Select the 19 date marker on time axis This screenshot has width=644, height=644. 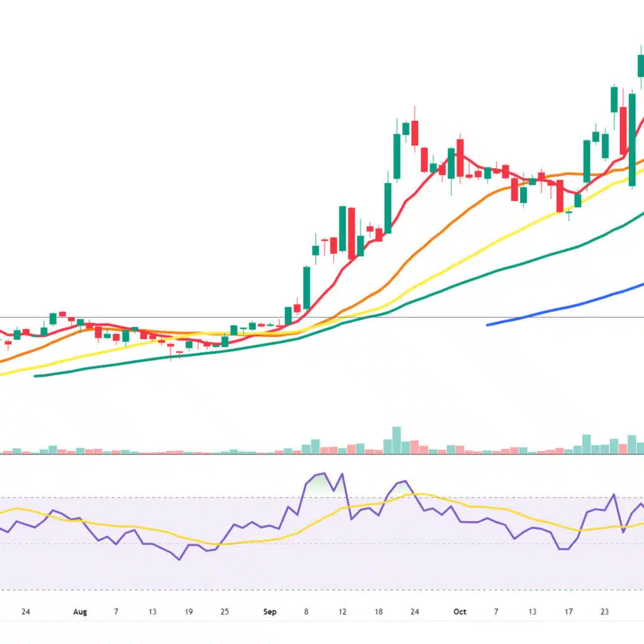(x=189, y=611)
